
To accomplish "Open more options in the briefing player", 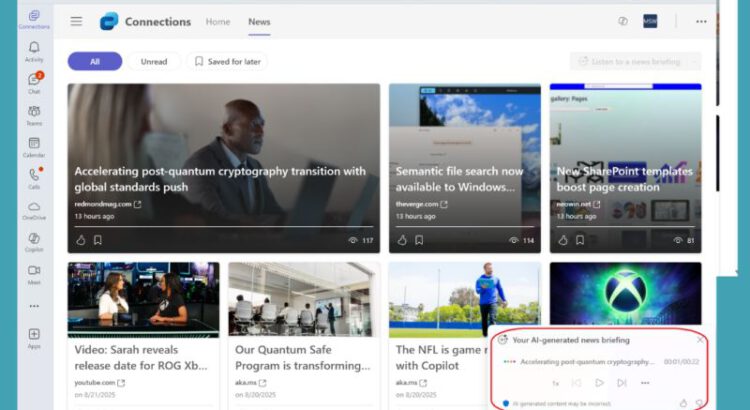I will [x=645, y=383].
